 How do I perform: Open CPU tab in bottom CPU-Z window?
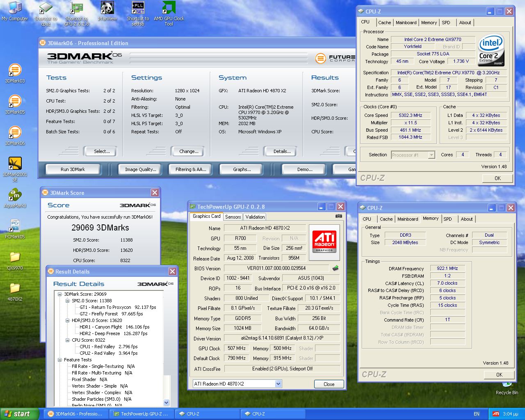click(367, 219)
